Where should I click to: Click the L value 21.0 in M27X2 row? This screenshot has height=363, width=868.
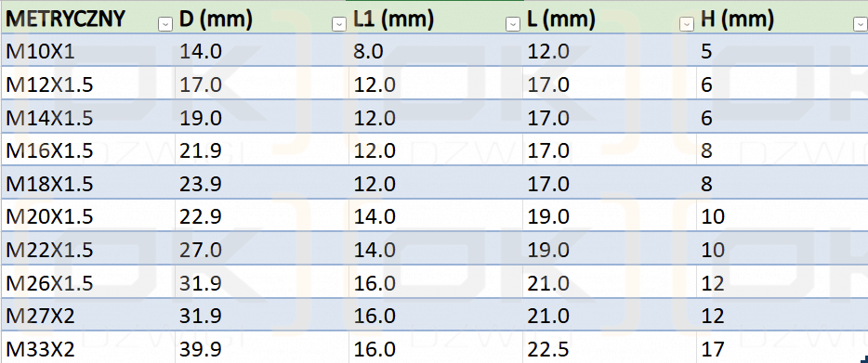548,316
